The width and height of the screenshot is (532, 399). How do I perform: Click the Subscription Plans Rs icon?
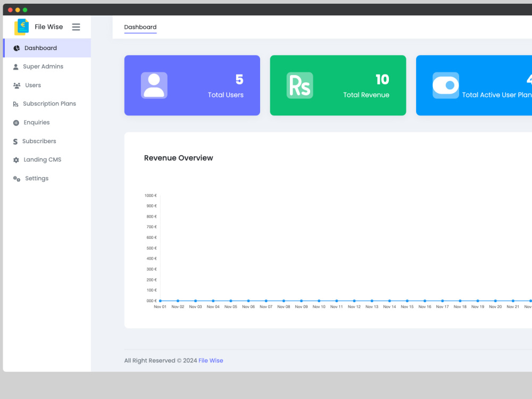point(15,104)
